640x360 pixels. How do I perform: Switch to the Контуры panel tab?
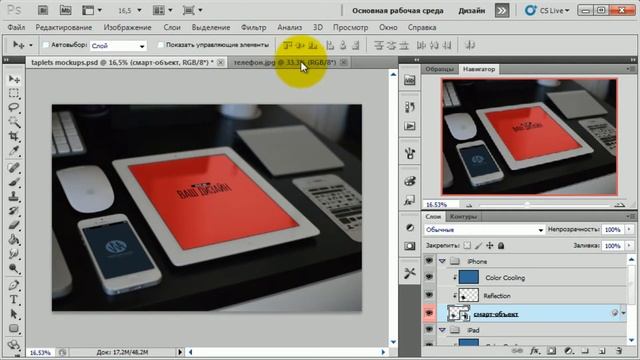point(463,216)
